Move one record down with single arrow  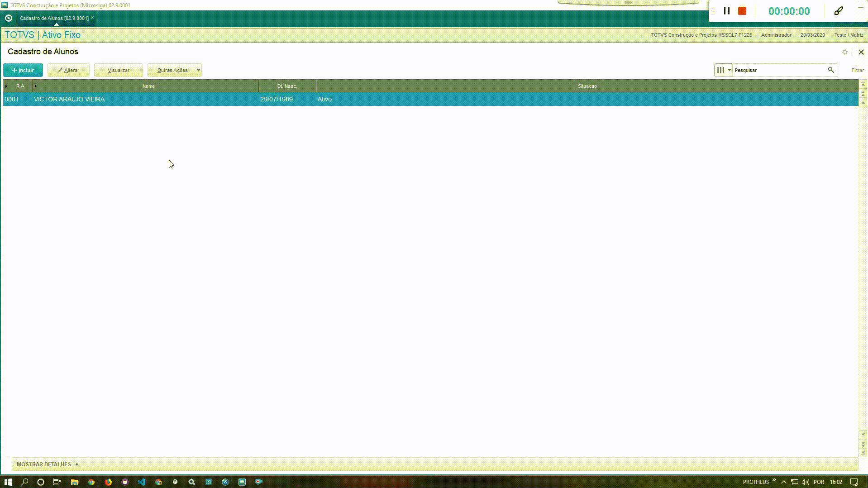pyautogui.click(x=863, y=435)
